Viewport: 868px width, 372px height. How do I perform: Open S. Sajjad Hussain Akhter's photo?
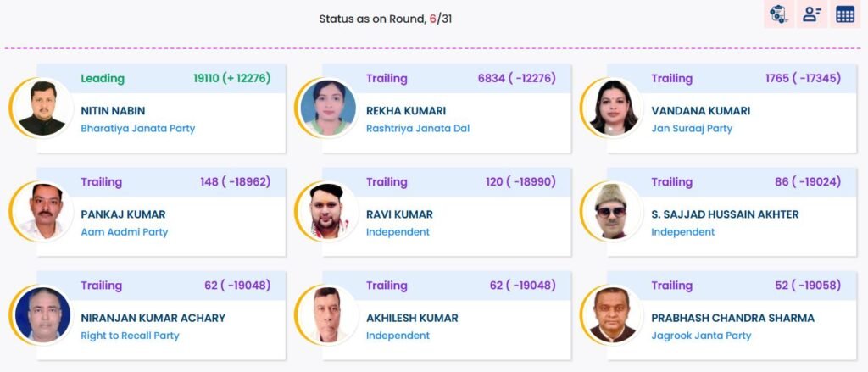tap(612, 211)
